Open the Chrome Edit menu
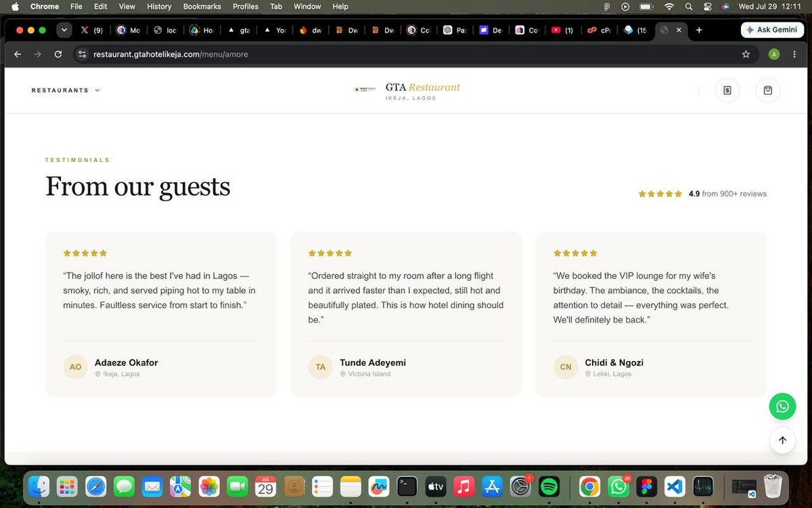 (100, 6)
